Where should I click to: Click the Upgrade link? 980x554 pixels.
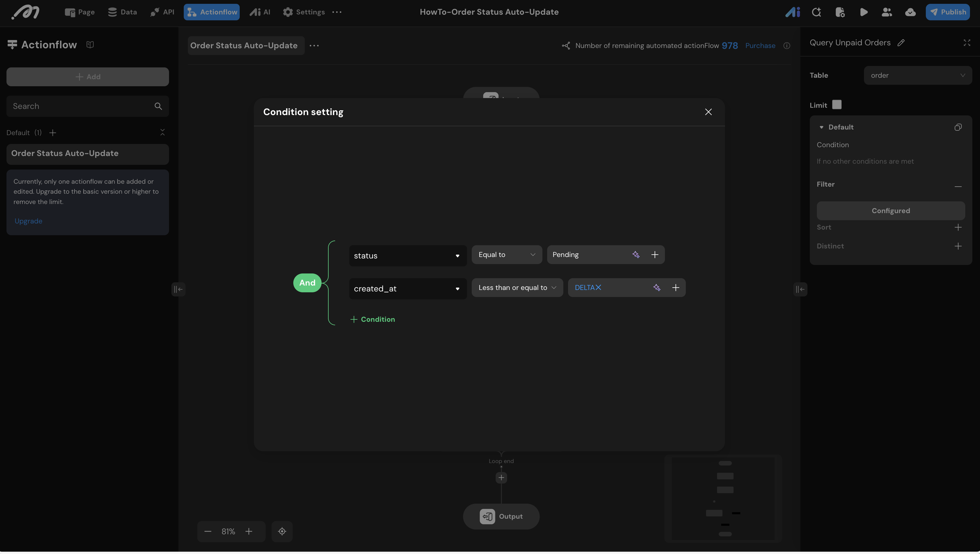tap(28, 221)
